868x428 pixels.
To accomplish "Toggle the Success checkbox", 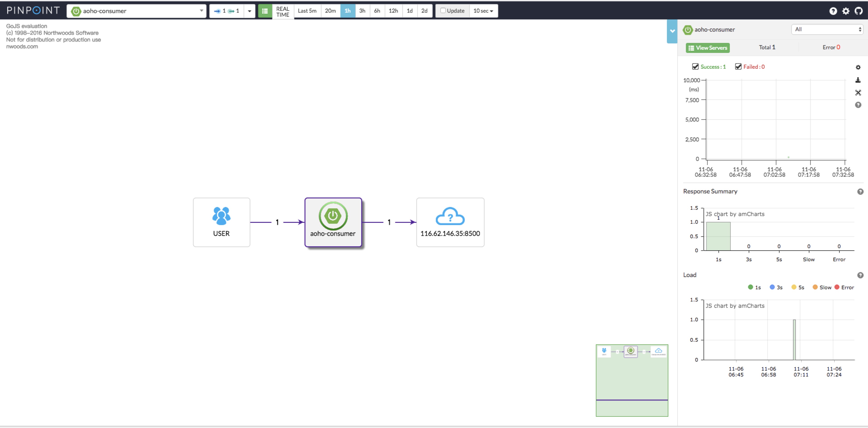I will [x=695, y=66].
